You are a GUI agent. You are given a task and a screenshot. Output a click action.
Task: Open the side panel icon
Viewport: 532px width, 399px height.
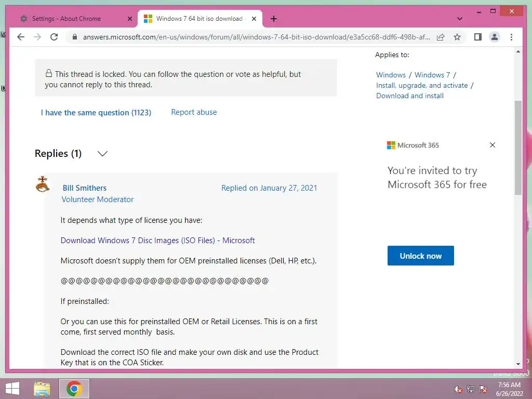click(478, 37)
